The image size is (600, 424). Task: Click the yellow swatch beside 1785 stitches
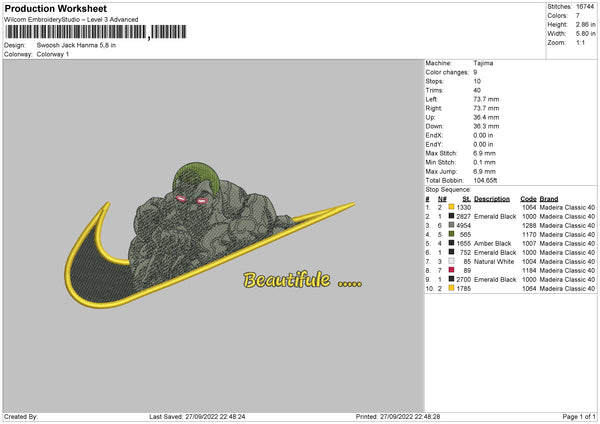pyautogui.click(x=452, y=288)
